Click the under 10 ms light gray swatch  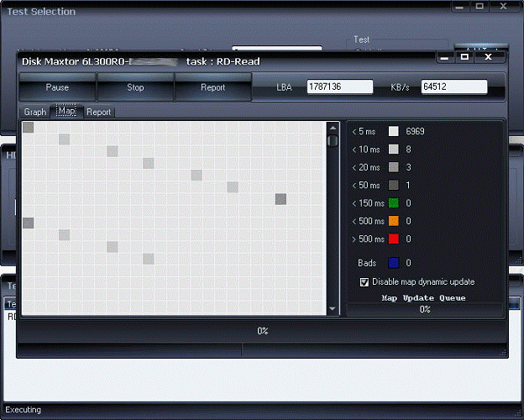(393, 150)
